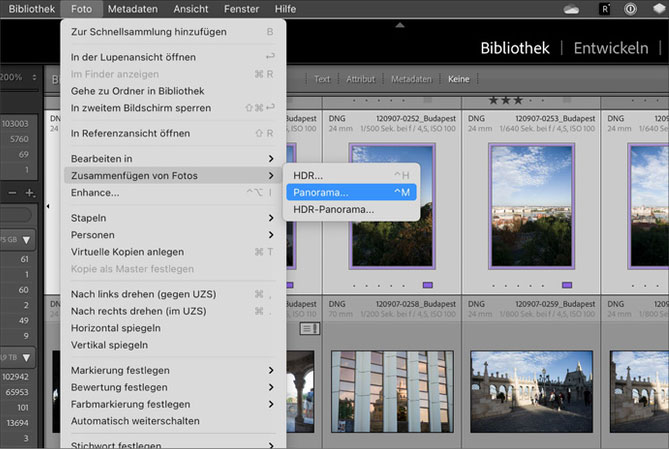Open the TB volume disclosure triangle
Viewport: 669px width, 449px height.
(26, 358)
